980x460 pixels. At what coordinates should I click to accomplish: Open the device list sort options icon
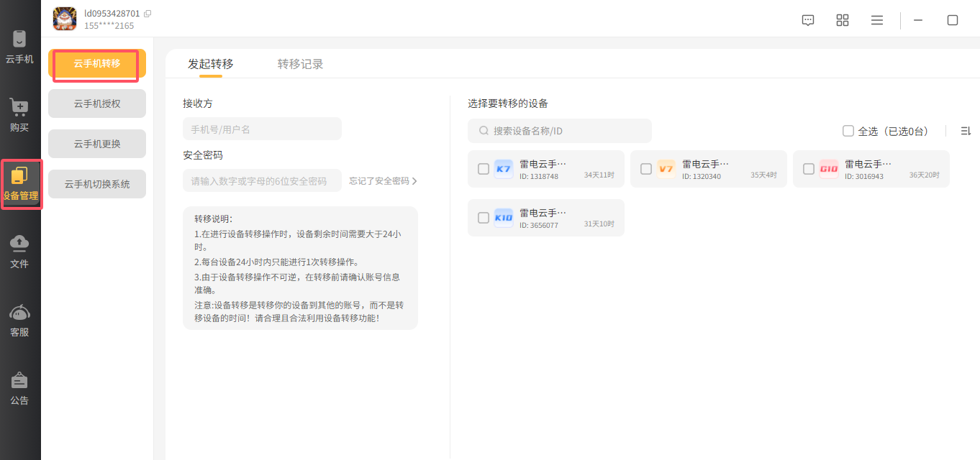point(965,131)
